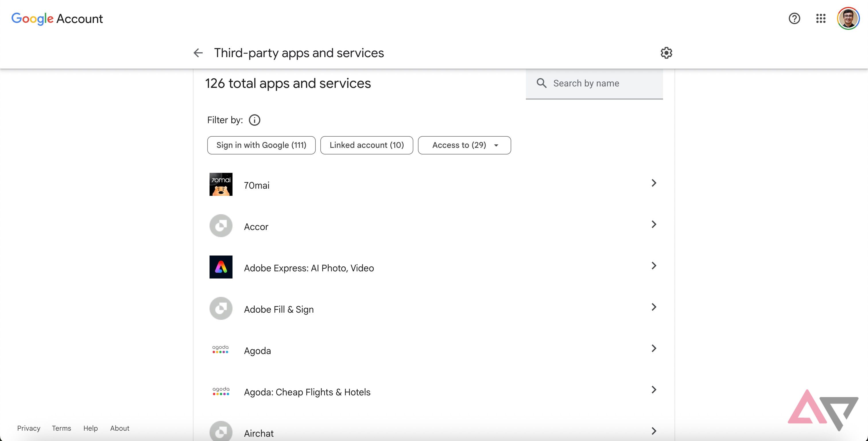Screen dimensions: 868x441
Task: Open the help icon in the top bar
Action: [794, 19]
